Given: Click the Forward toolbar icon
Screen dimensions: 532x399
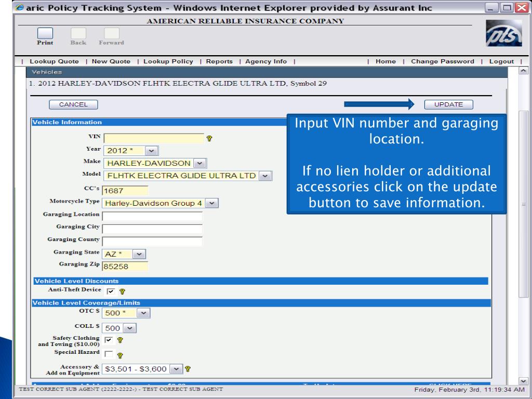Looking at the screenshot, I should (112, 34).
